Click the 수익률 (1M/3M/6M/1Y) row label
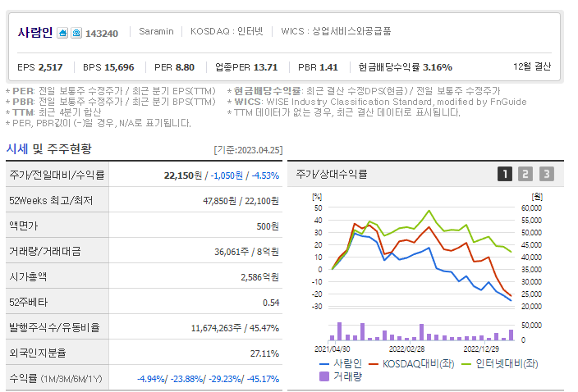 [56, 379]
